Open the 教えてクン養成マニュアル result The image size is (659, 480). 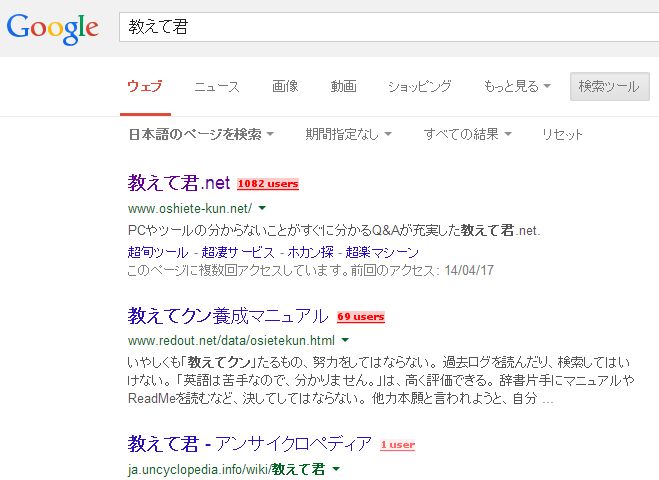click(x=228, y=316)
